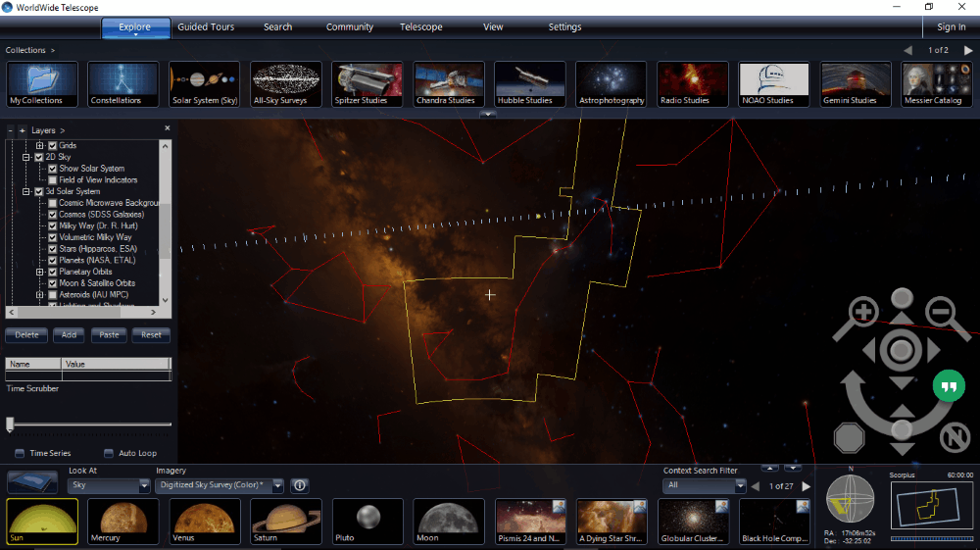Open the Community tab
The width and height of the screenshot is (980, 550).
click(350, 26)
